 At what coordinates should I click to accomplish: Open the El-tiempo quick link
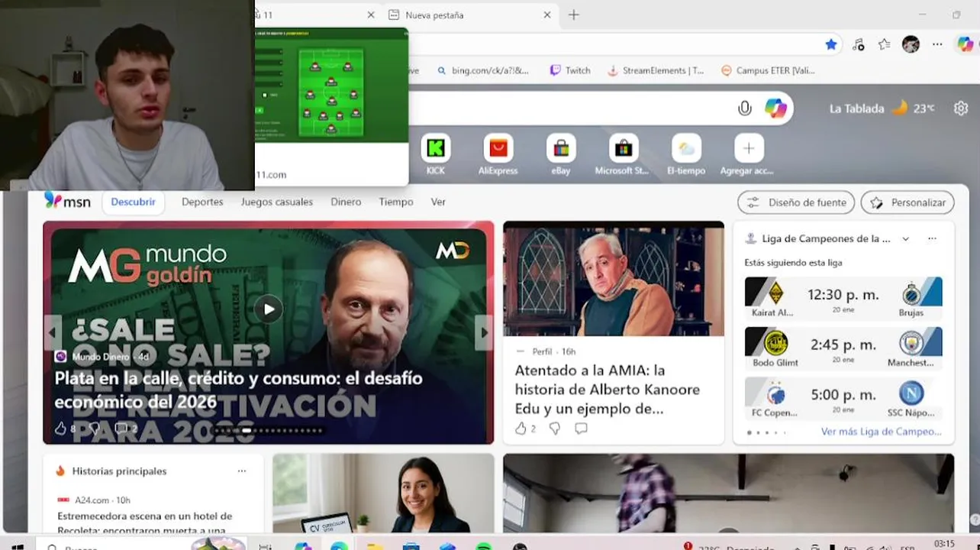click(x=686, y=154)
